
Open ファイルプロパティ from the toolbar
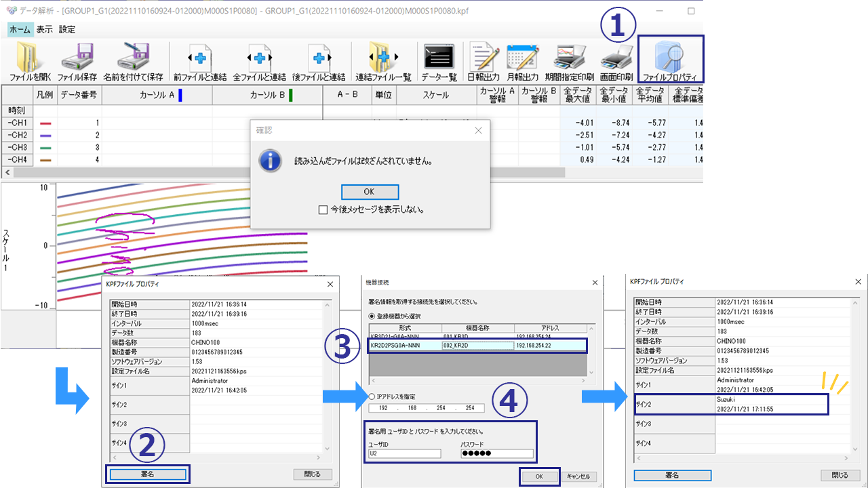coord(671,60)
